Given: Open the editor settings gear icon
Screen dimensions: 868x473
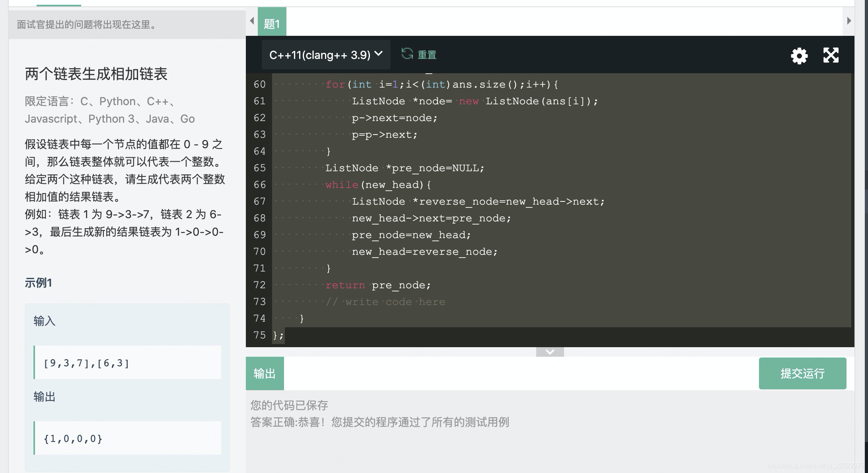Looking at the screenshot, I should click(x=799, y=56).
